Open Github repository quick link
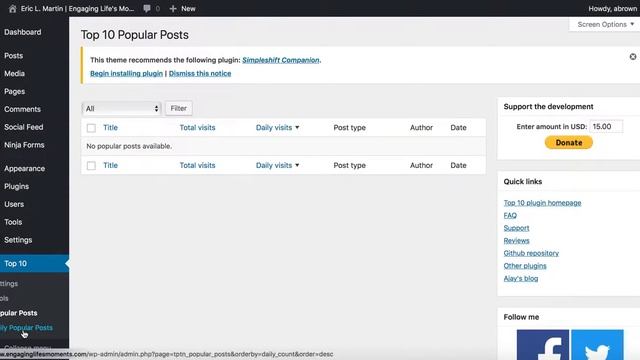Viewport: 640px width, 360px height. tap(531, 253)
